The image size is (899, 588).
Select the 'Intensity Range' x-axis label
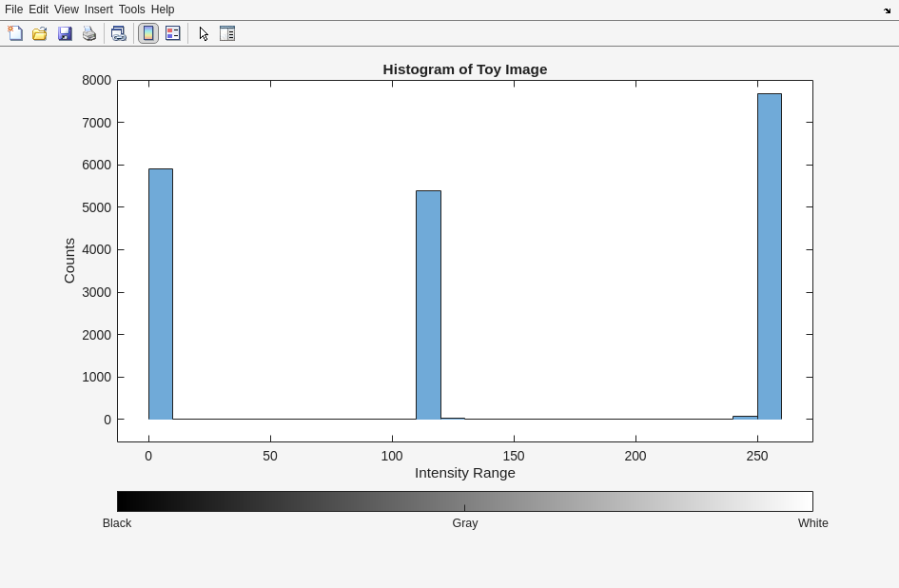pyautogui.click(x=464, y=473)
